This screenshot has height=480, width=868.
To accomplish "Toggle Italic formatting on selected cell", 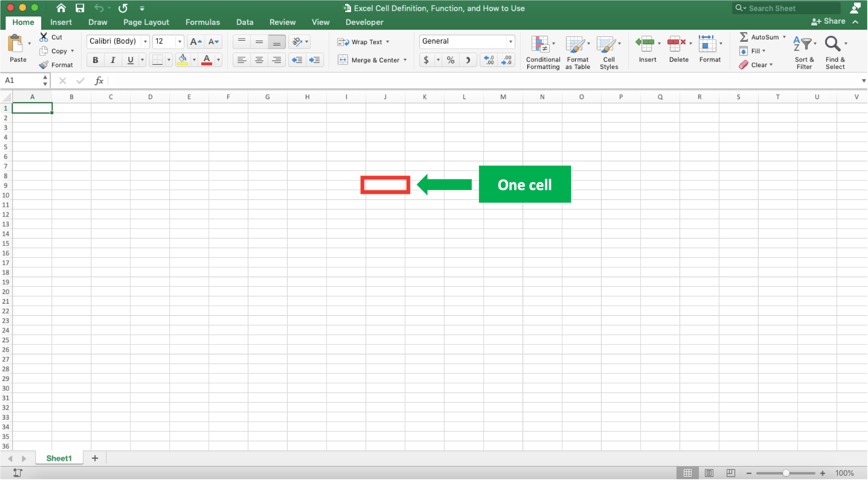I will (x=112, y=60).
